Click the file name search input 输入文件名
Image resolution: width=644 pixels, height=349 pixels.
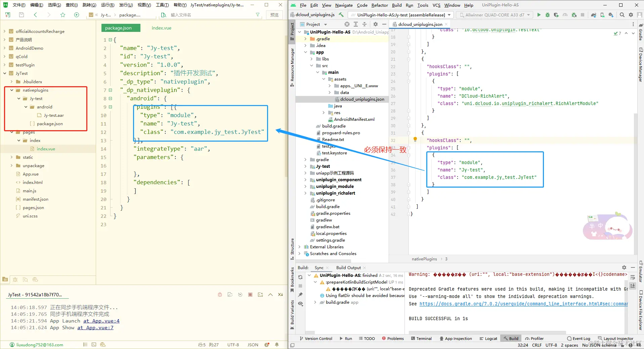[210, 15]
